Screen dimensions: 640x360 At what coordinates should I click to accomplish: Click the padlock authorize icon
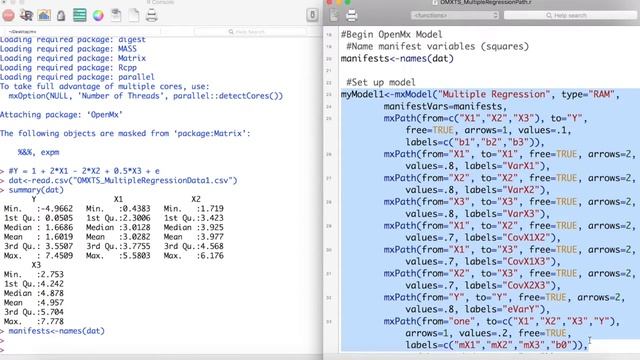(x=61, y=16)
